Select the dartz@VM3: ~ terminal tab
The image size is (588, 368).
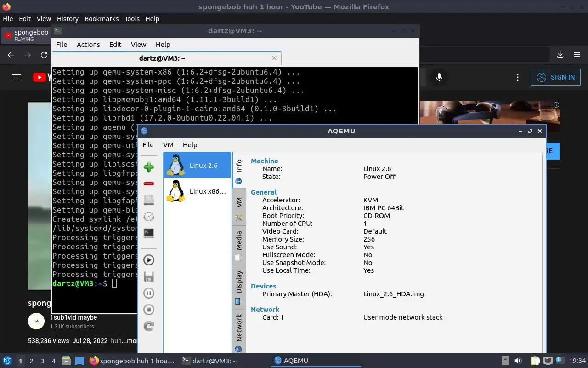162,58
